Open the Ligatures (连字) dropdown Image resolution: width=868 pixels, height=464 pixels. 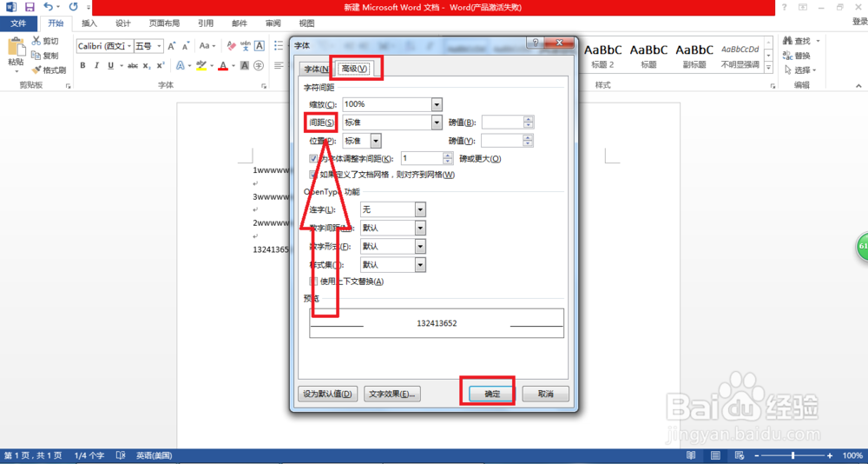pos(420,209)
